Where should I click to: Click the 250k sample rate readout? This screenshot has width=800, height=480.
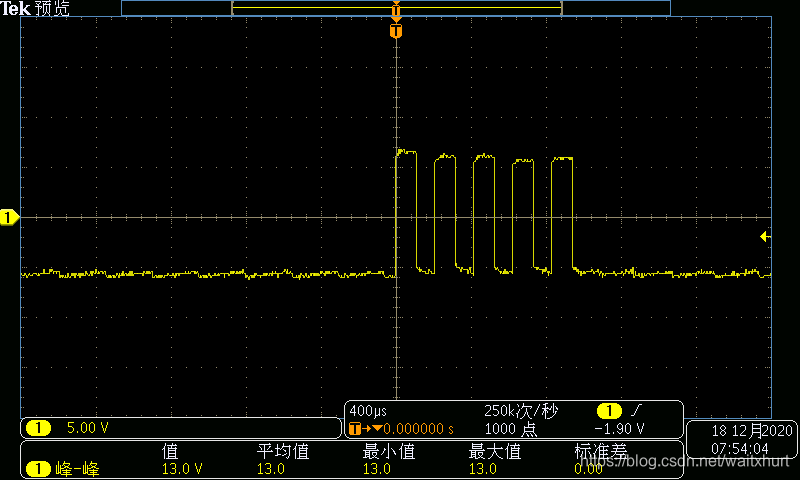point(521,411)
